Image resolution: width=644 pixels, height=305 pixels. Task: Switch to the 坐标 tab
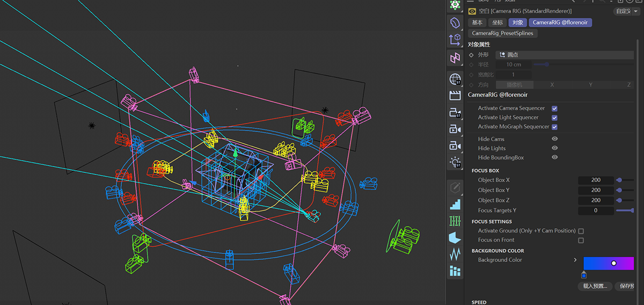(x=497, y=23)
